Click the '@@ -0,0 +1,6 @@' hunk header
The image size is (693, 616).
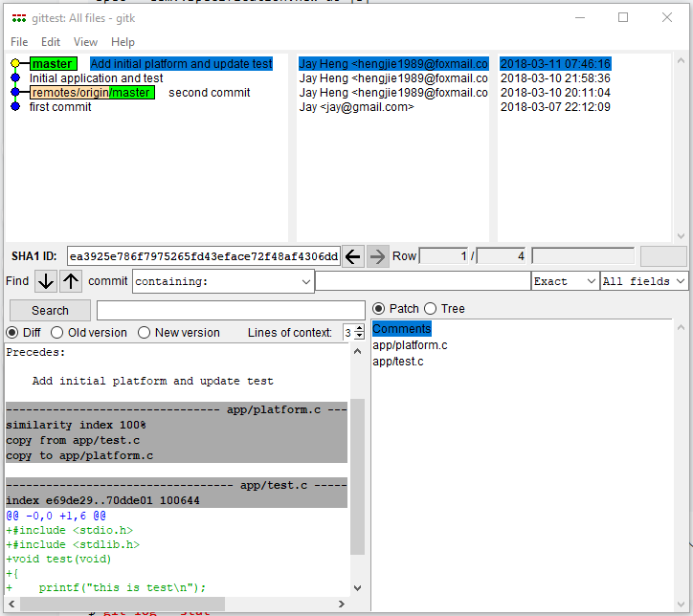point(56,516)
